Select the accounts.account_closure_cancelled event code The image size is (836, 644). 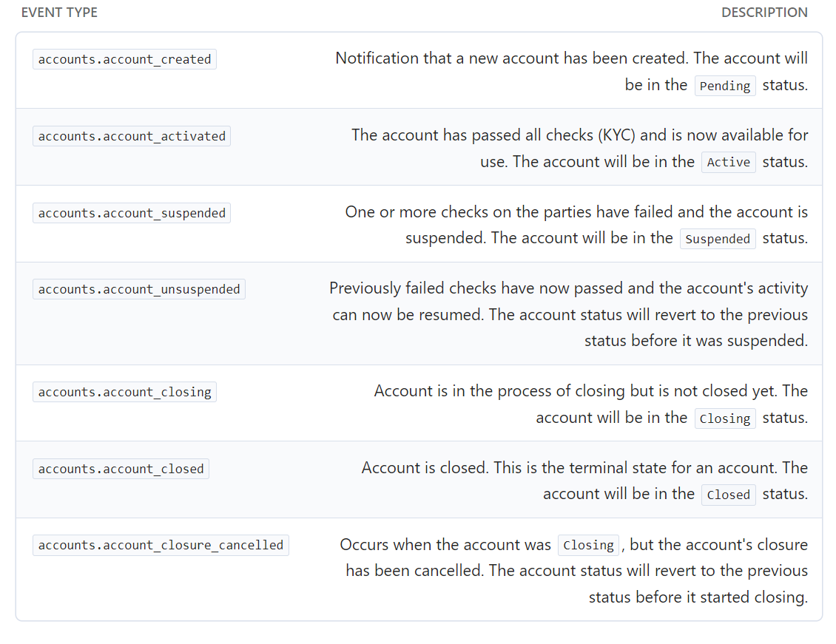point(161,545)
